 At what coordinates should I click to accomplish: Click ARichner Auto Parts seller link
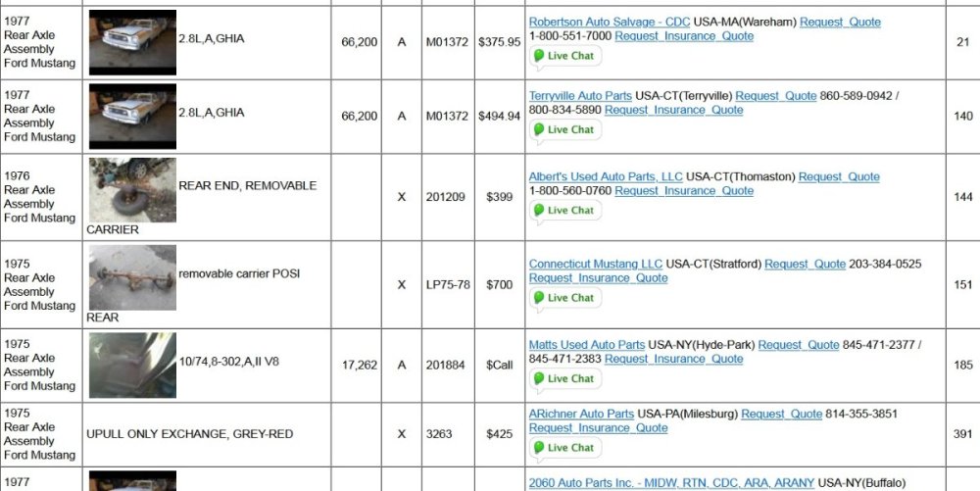click(581, 414)
